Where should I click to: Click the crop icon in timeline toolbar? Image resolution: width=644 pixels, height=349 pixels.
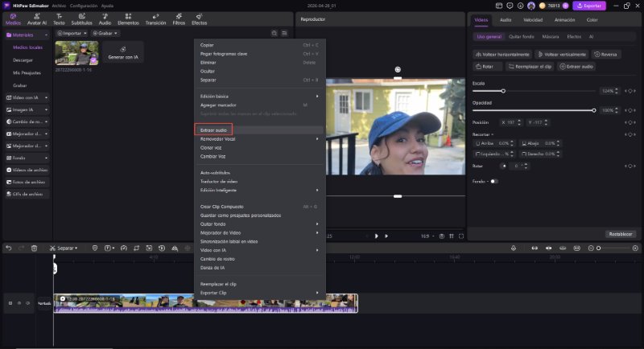(x=136, y=248)
